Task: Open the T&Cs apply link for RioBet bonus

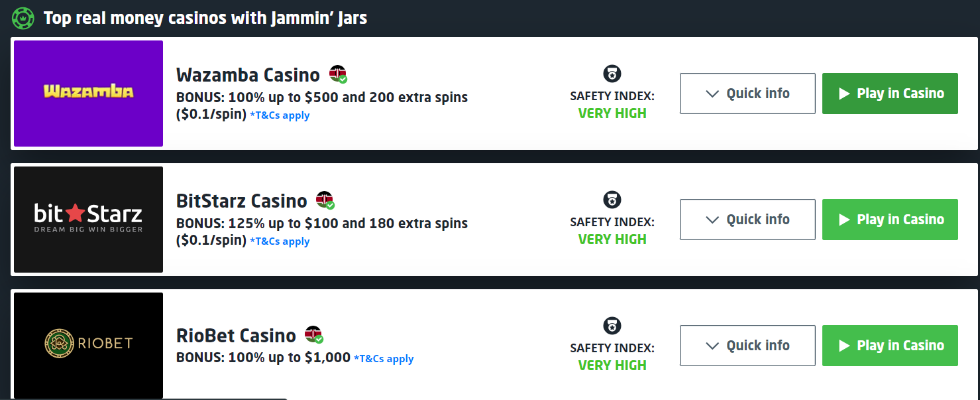Action: click(x=384, y=359)
